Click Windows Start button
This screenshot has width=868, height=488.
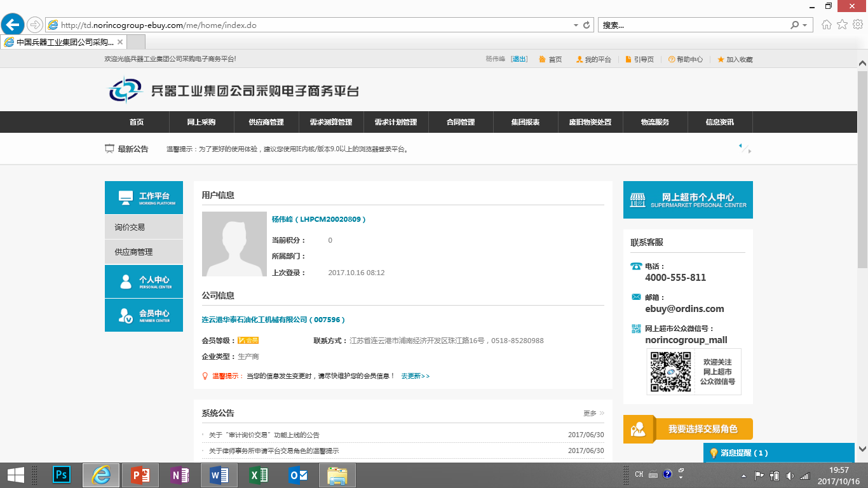(15, 475)
